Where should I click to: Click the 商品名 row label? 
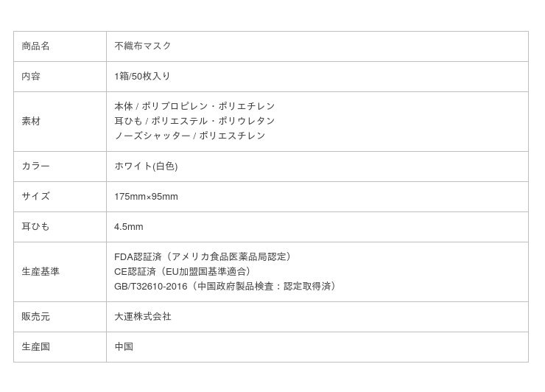tap(36, 46)
